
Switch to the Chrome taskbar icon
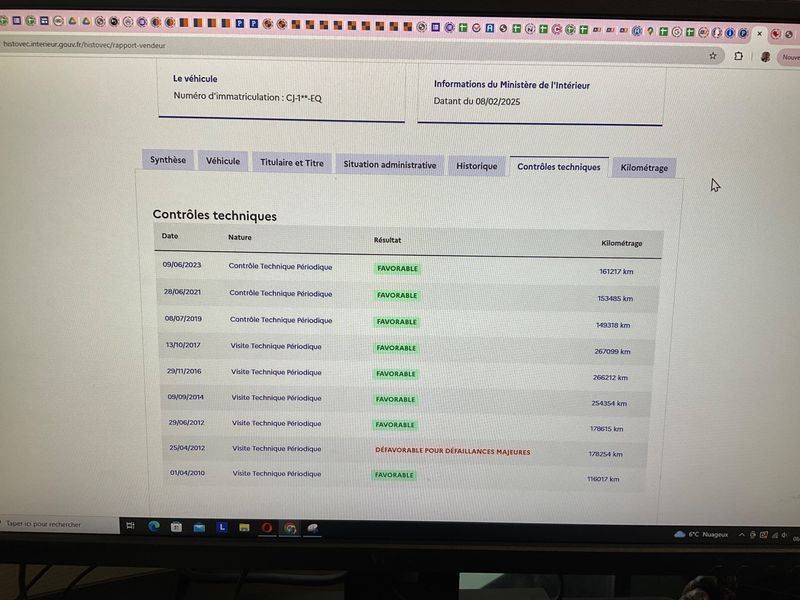point(290,528)
